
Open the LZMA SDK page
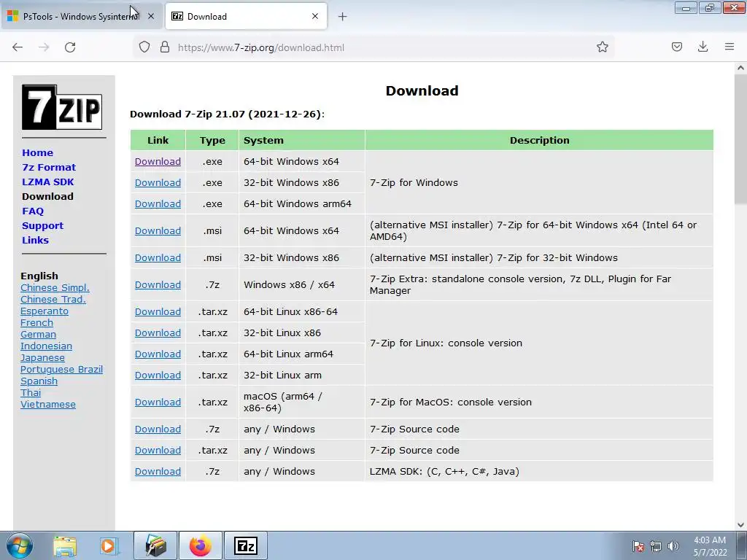[x=47, y=182]
